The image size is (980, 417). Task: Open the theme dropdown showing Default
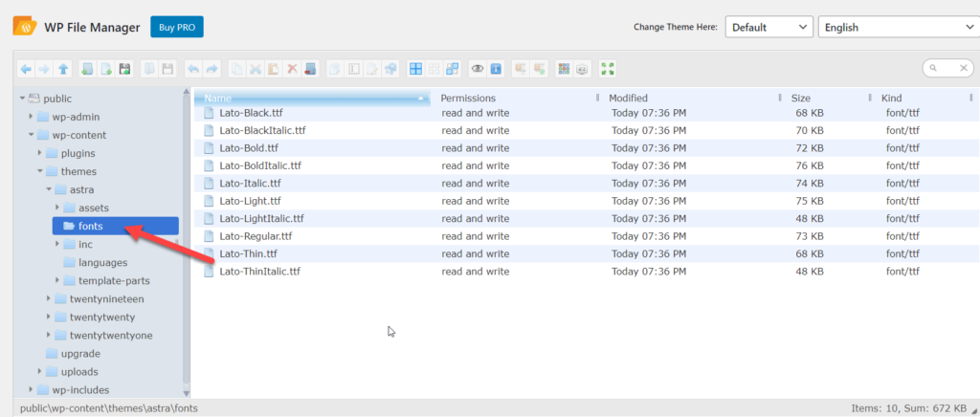point(768,28)
